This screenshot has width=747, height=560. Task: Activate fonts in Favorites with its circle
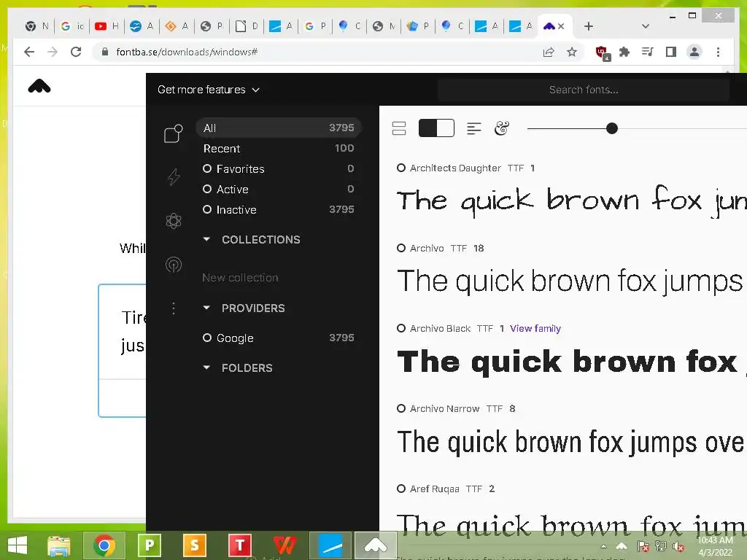(x=207, y=168)
